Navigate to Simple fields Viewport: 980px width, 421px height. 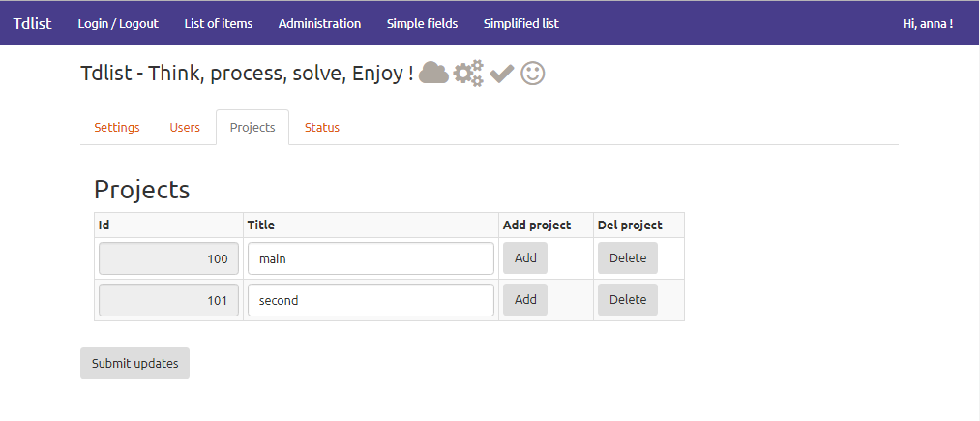click(422, 24)
